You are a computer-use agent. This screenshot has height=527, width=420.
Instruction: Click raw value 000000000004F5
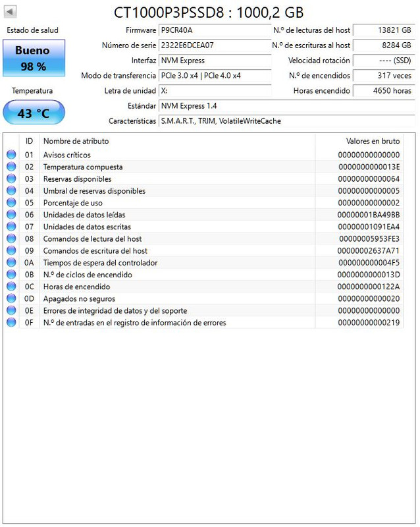tap(369, 263)
